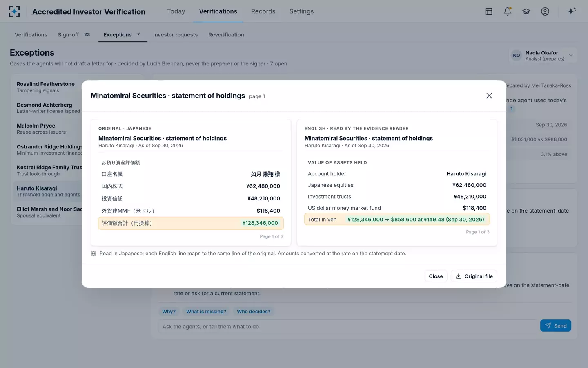Click the Japanese equities line

point(397,185)
